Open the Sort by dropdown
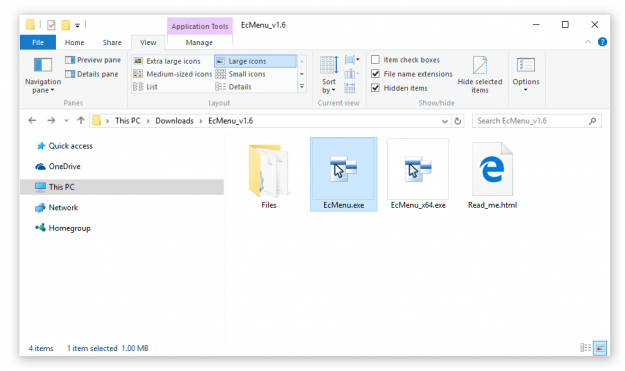This screenshot has width=625, height=371. [329, 75]
